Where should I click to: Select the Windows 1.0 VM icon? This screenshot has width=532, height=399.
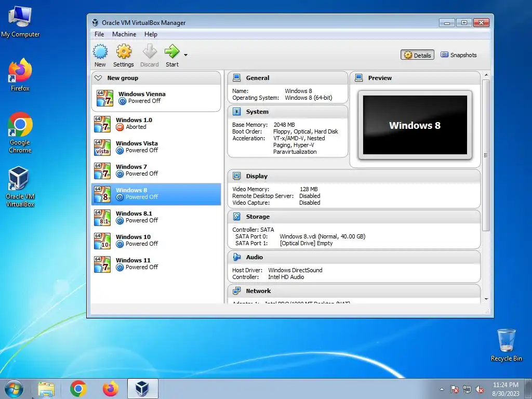pyautogui.click(x=102, y=124)
